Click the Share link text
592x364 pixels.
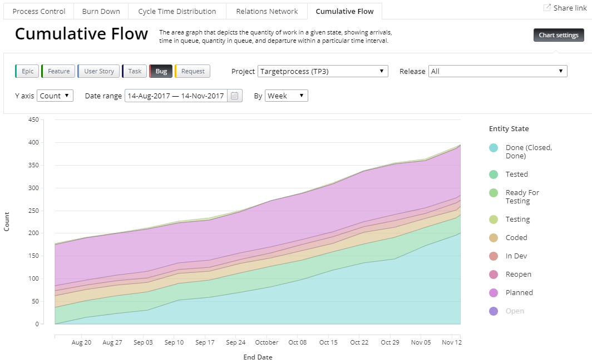coord(569,7)
